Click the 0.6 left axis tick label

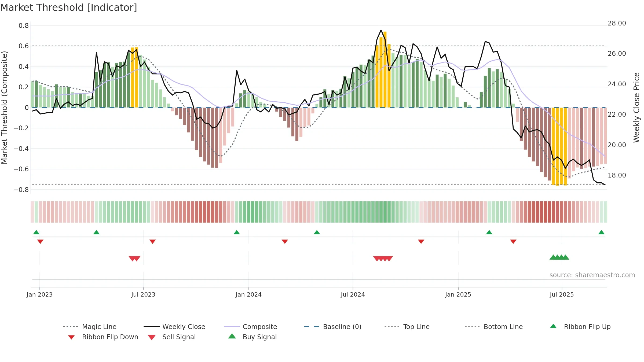tap(24, 46)
